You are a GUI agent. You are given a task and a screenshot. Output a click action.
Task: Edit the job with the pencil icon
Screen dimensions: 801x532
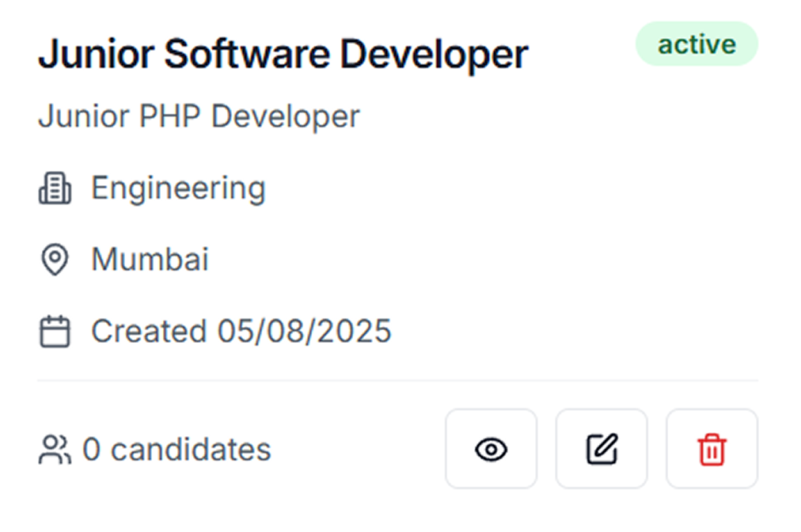tap(602, 449)
